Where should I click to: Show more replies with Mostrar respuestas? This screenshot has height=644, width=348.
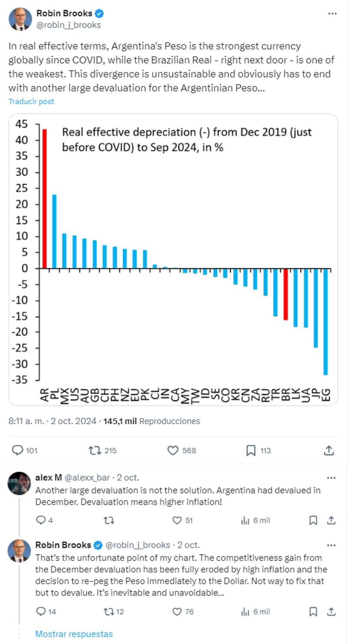74,634
